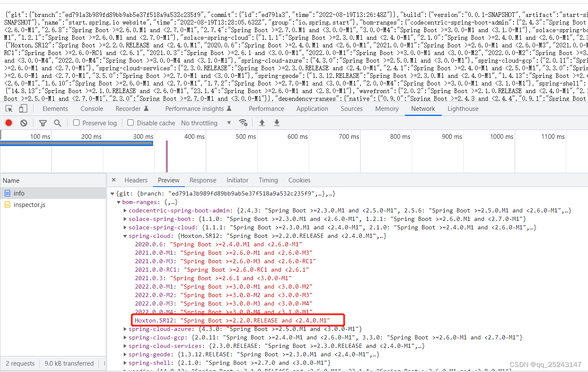Select the 2021.0.0-M1 version entry
The width and height of the screenshot is (588, 372).
(x=223, y=253)
